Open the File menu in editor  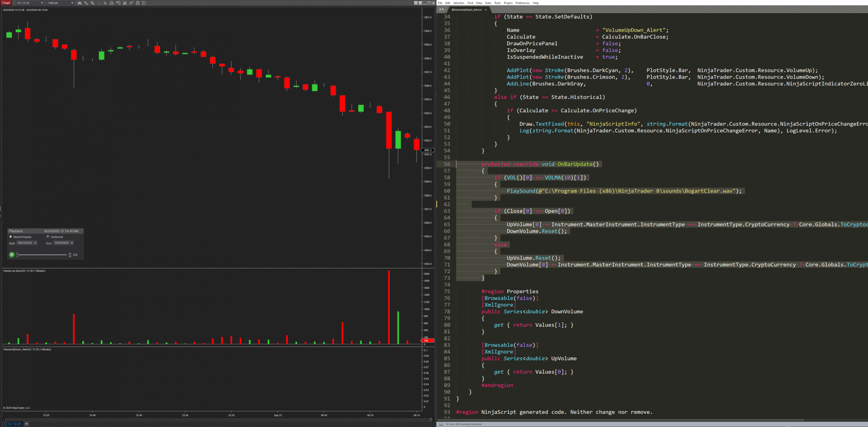point(440,3)
